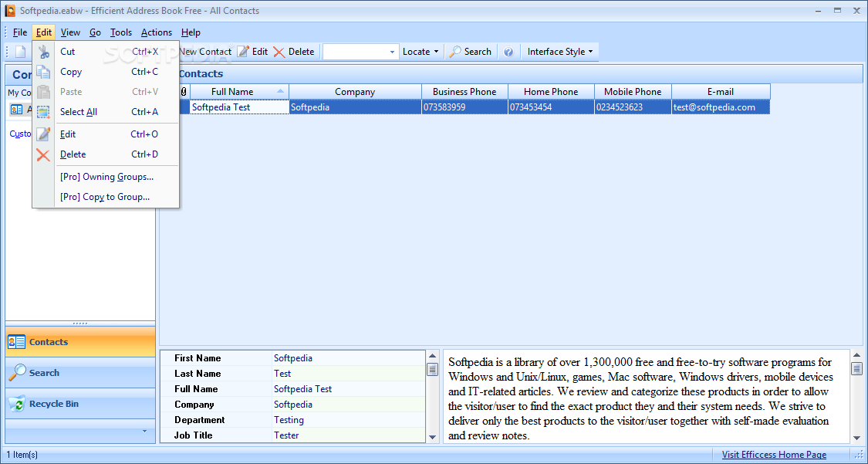Click the Copy pages icon in menu
The width and height of the screenshot is (868, 464).
point(43,72)
